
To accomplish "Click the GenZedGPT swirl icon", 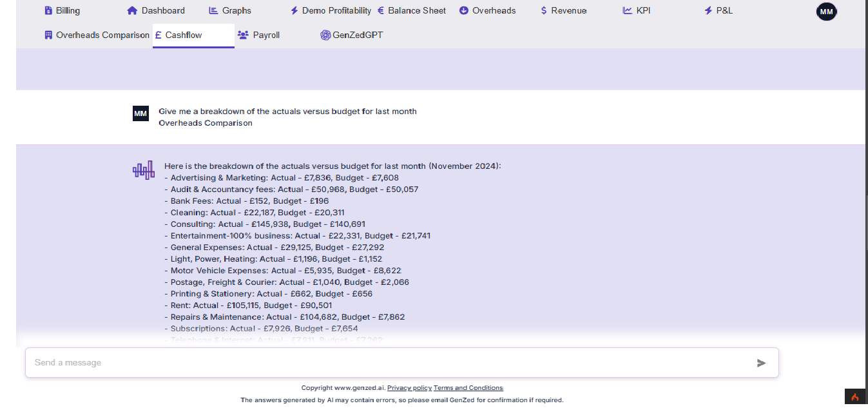I will click(x=325, y=35).
